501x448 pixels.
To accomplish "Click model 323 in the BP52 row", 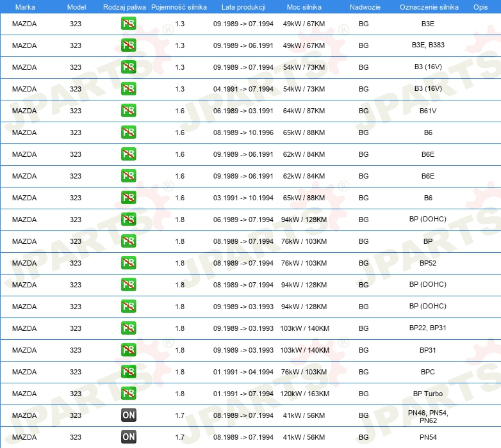I will coord(76,263).
